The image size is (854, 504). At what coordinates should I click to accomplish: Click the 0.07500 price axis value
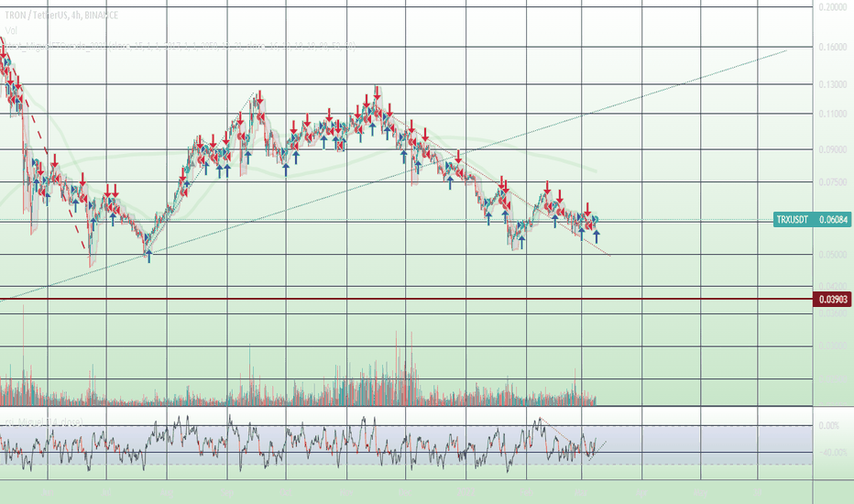point(833,182)
